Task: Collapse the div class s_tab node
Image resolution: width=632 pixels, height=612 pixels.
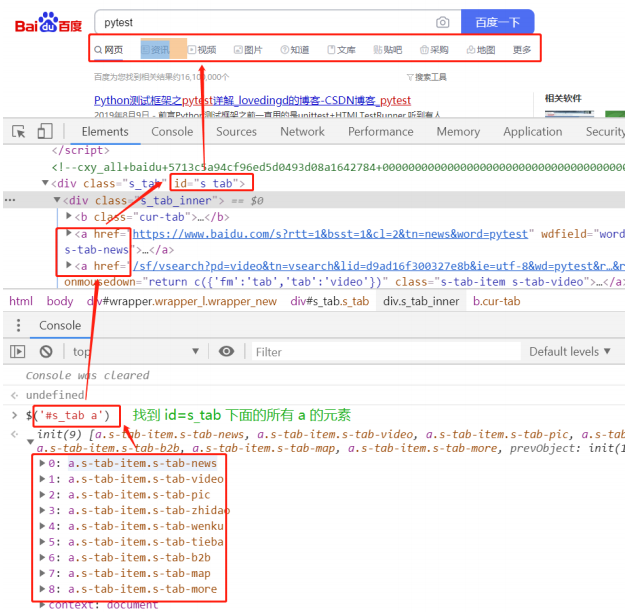Action: coord(46,183)
